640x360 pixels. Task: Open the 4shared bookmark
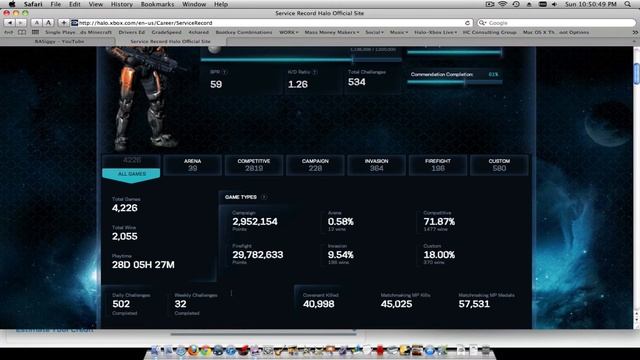tap(199, 32)
